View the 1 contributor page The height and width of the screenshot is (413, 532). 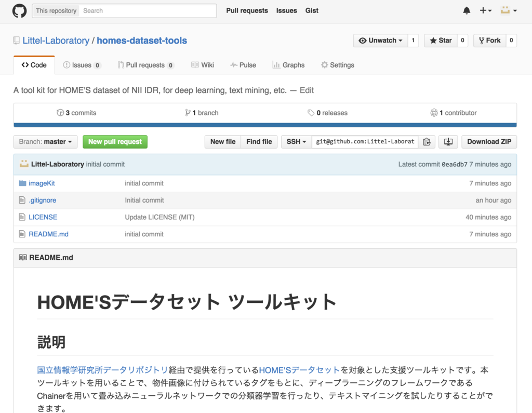point(454,113)
